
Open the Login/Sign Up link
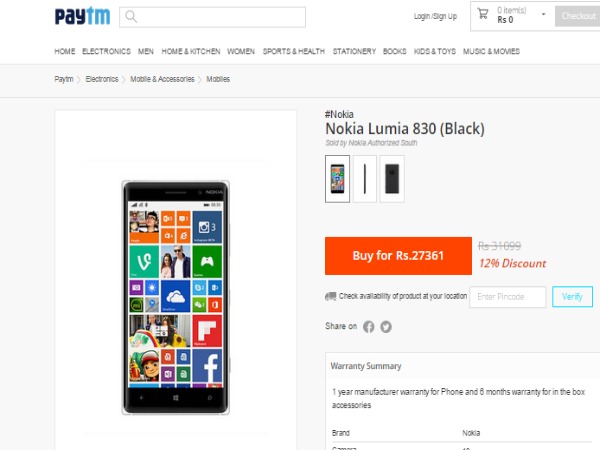coord(435,16)
